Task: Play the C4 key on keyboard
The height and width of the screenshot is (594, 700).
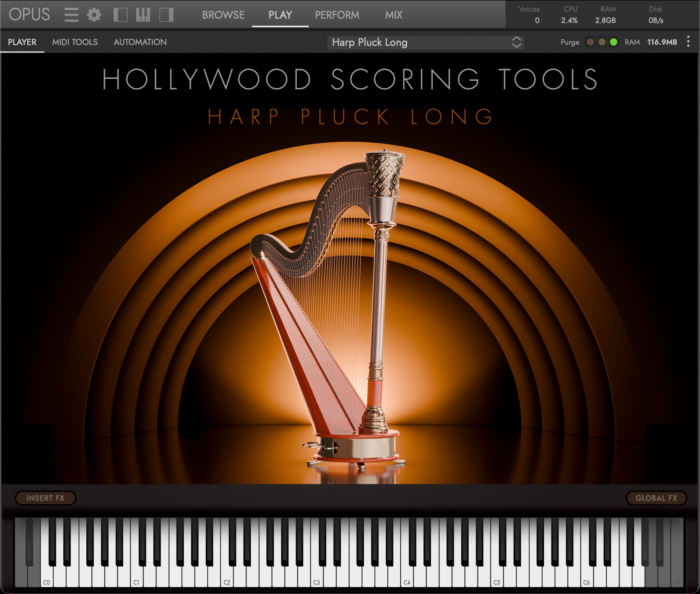Action: (407, 575)
